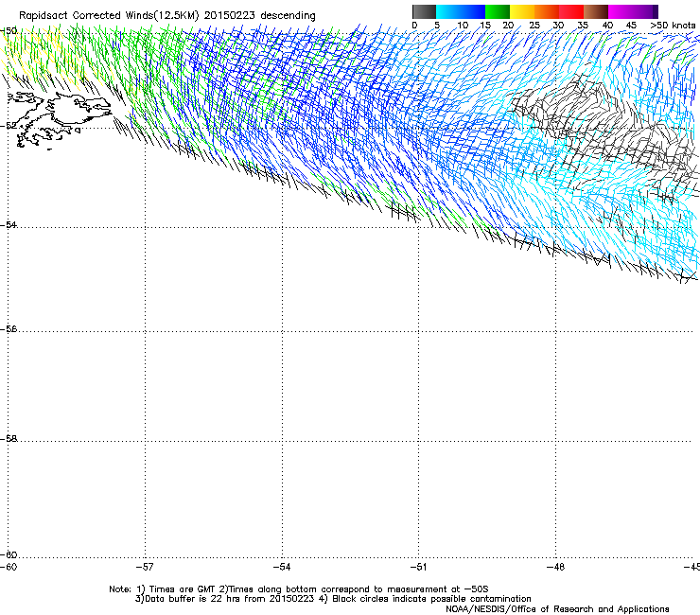This screenshot has width=700, height=615.
Task: Click the green 15-20 knots legend segment
Action: (498, 11)
